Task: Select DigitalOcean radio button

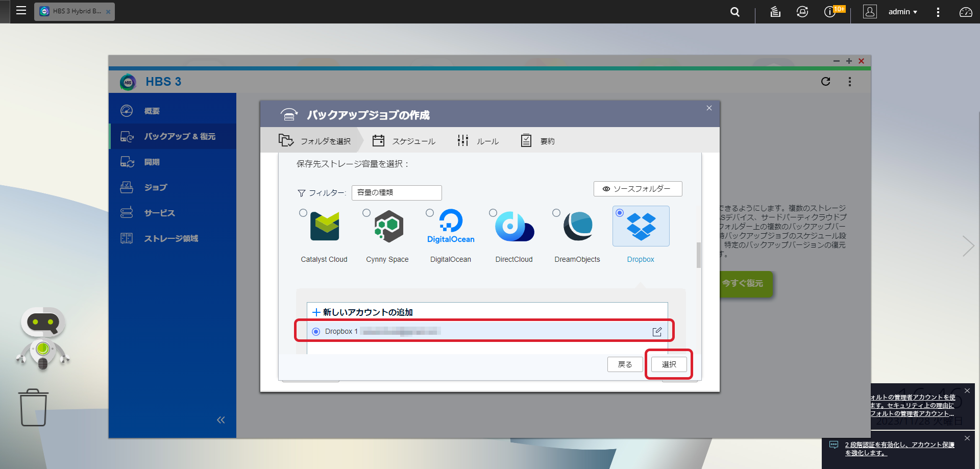Action: [x=430, y=213]
